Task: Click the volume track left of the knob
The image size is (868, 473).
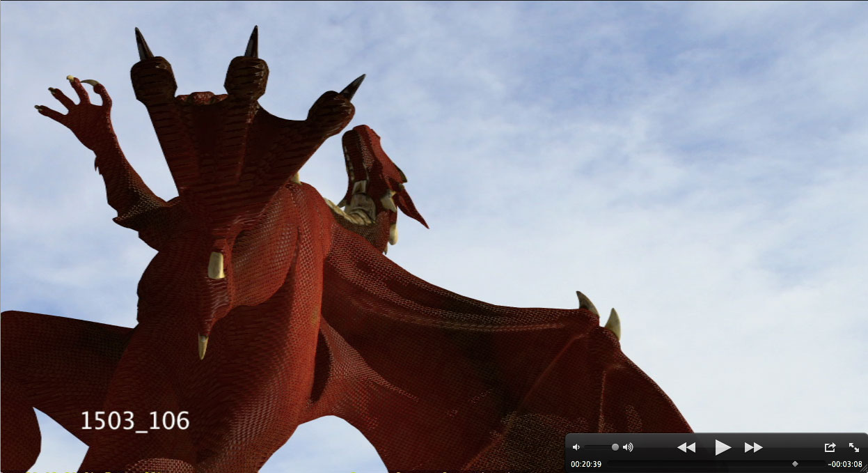Action: tap(597, 447)
